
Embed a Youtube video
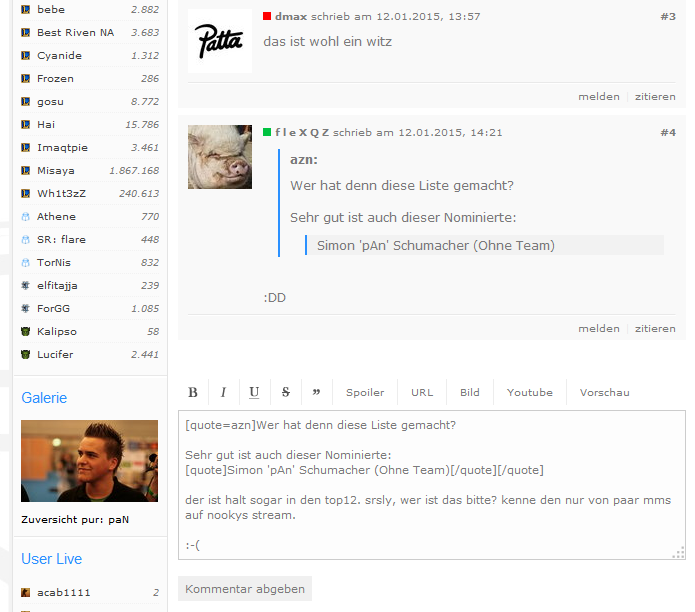(530, 393)
